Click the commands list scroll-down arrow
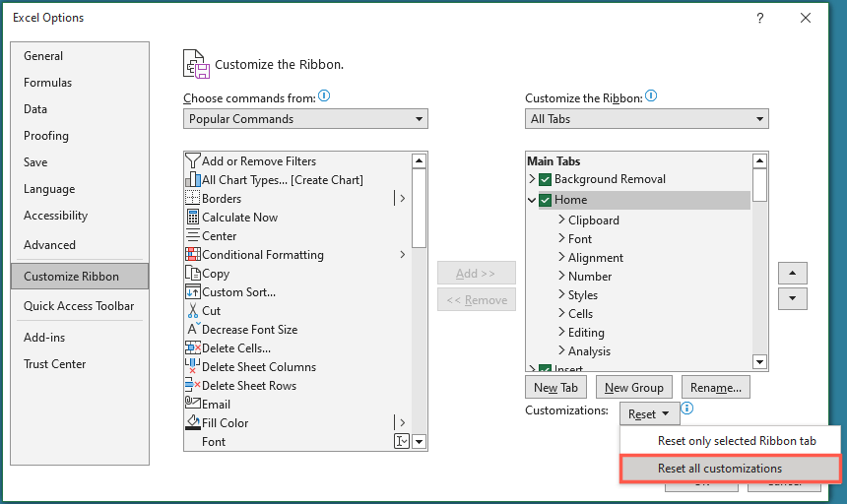The width and height of the screenshot is (847, 504). 420,443
